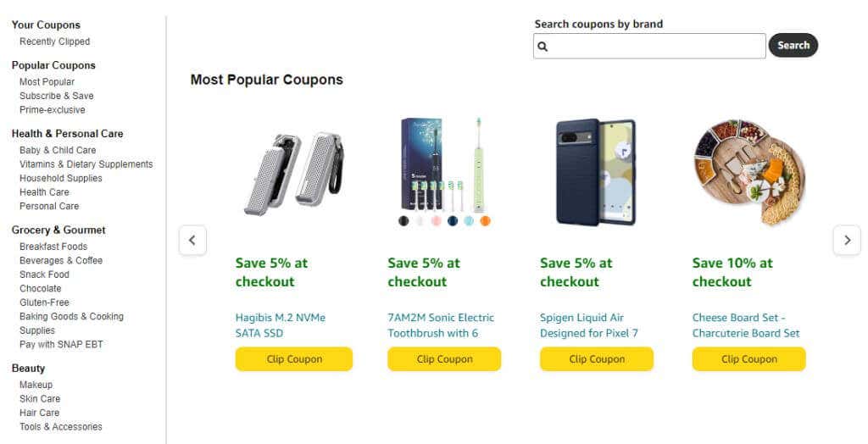The height and width of the screenshot is (444, 868).
Task: Open Recently Clipped coupons
Action: [54, 42]
